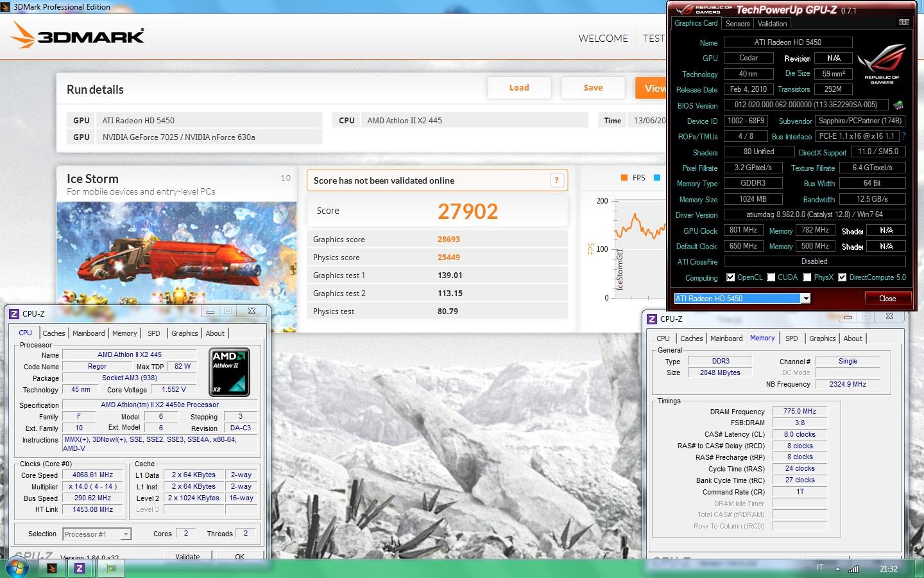Select the Graphics Card tab in GPU-Z
924x578 pixels.
pos(696,23)
